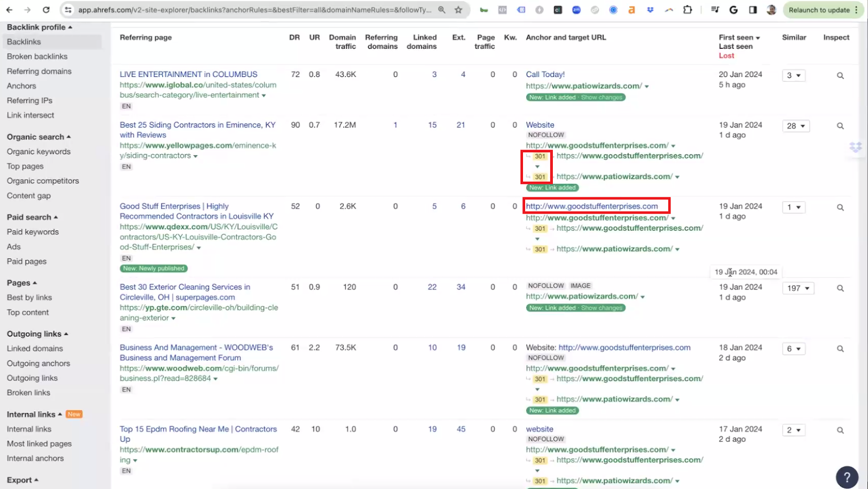The width and height of the screenshot is (868, 489).
Task: Open Similar dropdown showing 3
Action: (x=794, y=75)
